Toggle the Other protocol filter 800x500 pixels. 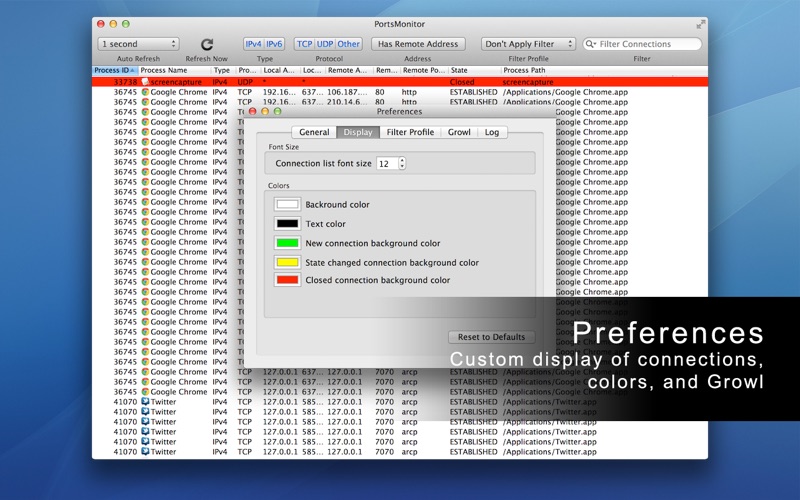(x=348, y=44)
